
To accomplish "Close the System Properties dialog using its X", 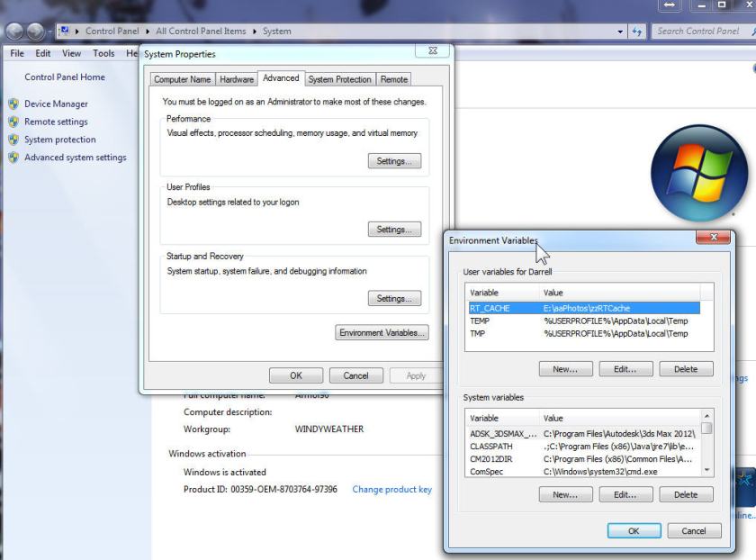I will 432,52.
